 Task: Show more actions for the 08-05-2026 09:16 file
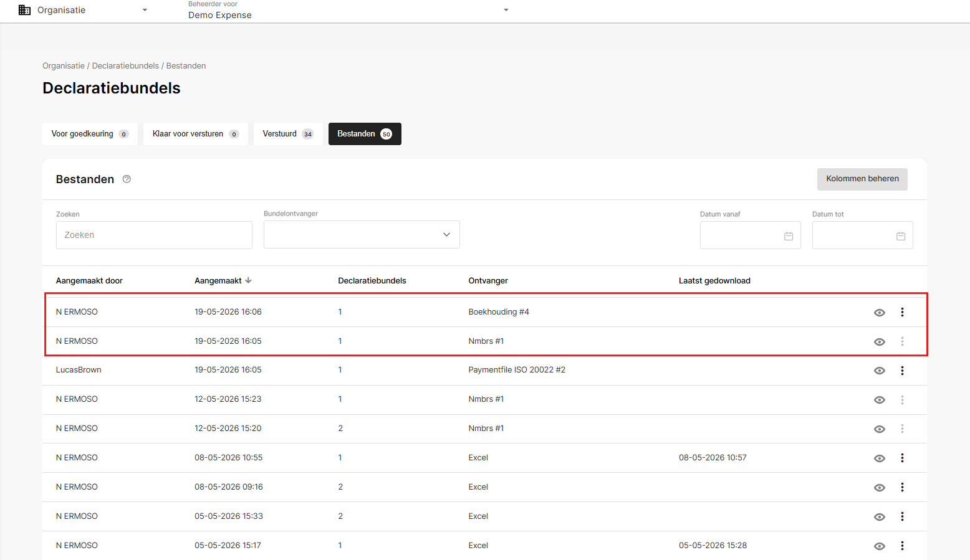[x=902, y=487]
